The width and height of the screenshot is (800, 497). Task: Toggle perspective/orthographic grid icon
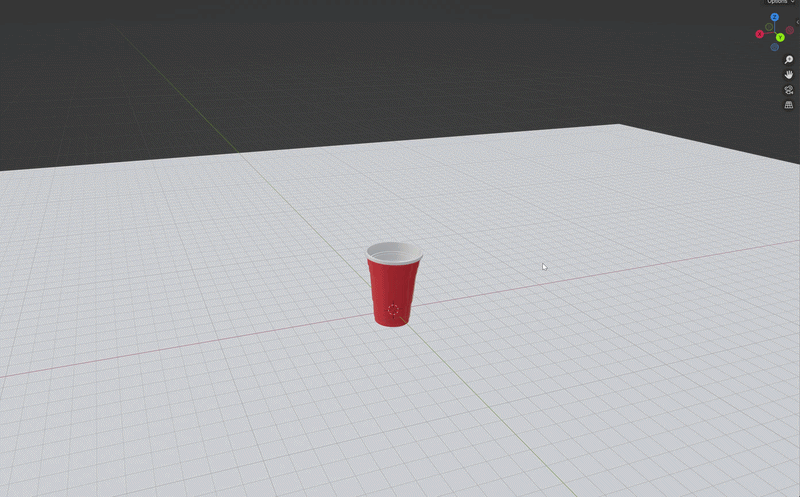click(789, 105)
